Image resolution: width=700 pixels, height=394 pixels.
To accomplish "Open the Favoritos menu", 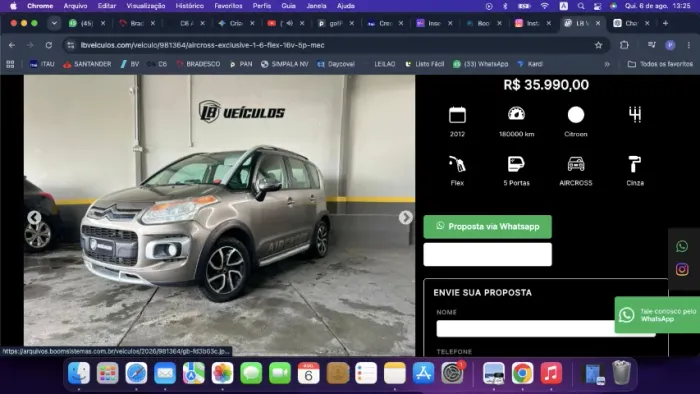I will point(228,6).
